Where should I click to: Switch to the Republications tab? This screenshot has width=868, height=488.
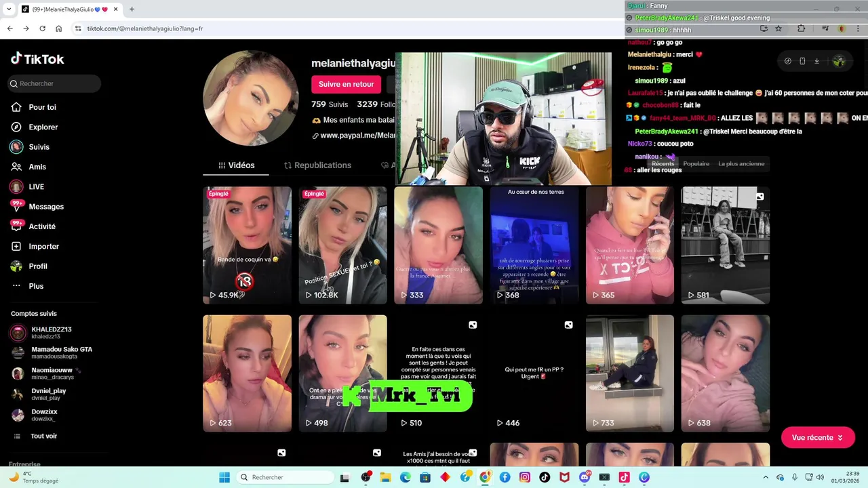[x=317, y=165]
